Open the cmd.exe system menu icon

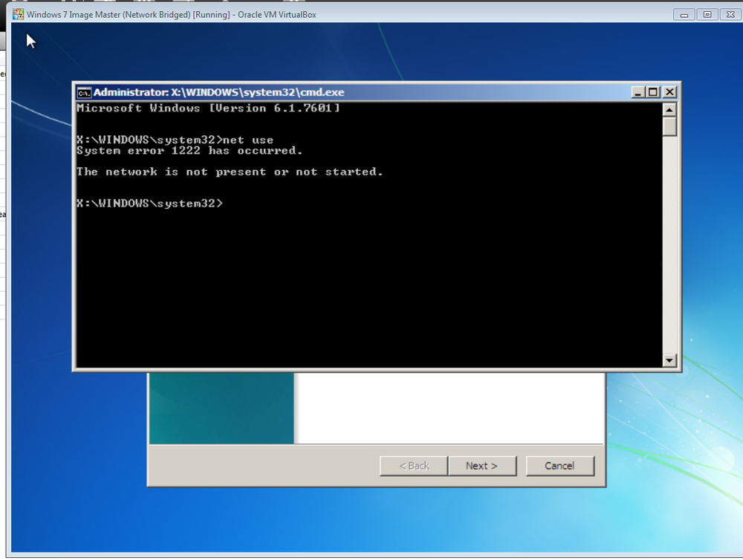pyautogui.click(x=84, y=92)
